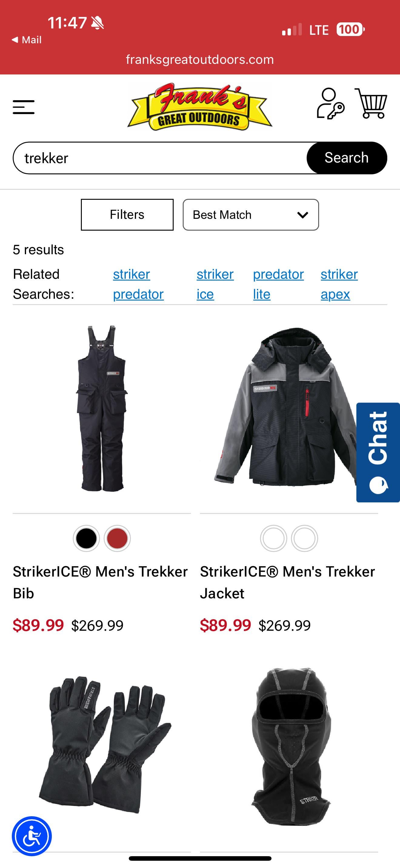Screen dimensions: 400x868
Task: Open the Filters panel
Action: pos(127,215)
